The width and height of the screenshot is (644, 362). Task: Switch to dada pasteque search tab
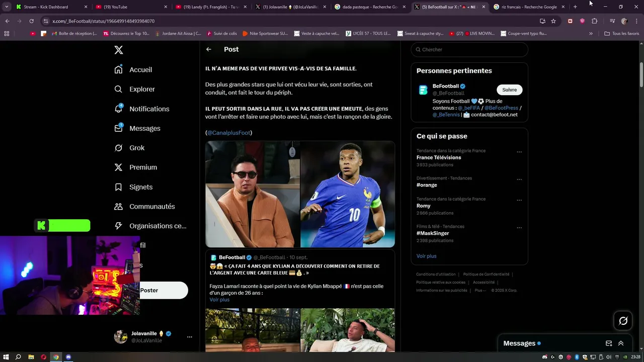coord(370,7)
